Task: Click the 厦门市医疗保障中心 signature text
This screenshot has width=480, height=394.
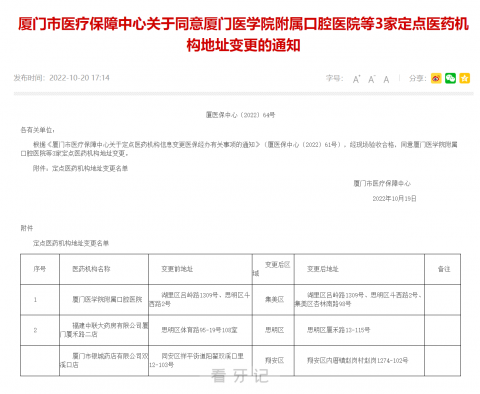Action: tap(382, 183)
